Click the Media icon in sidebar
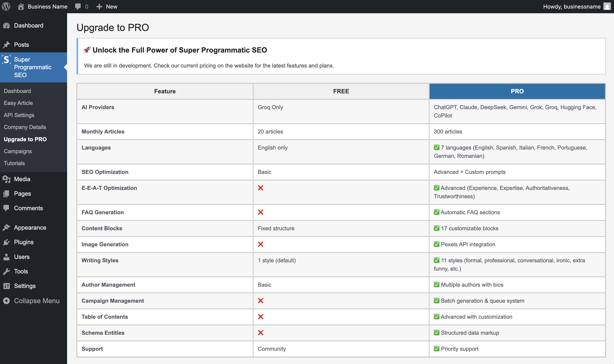Viewport: 614px width, 364px height. [6, 179]
